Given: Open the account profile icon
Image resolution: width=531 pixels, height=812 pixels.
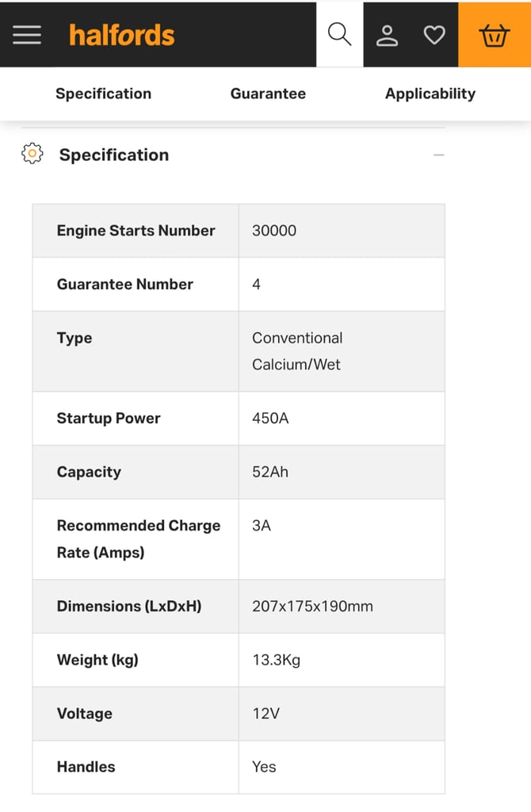Looking at the screenshot, I should pos(387,35).
